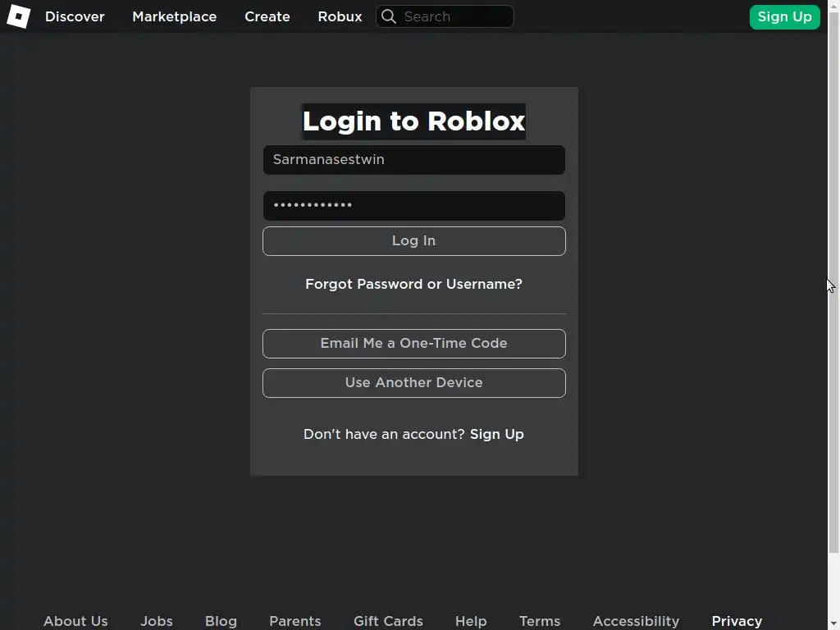Select the username field containing Sarmanasestwin
The height and width of the screenshot is (630, 840).
pos(413,160)
